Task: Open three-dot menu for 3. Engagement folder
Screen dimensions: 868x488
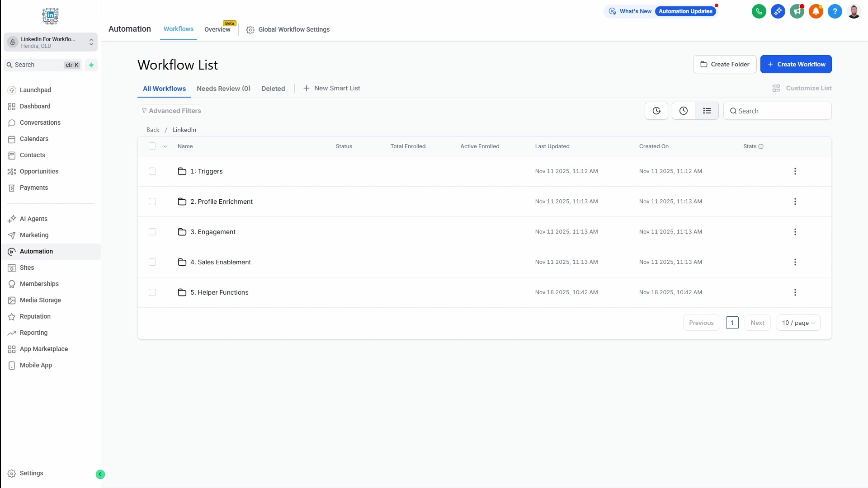Action: 795,232
